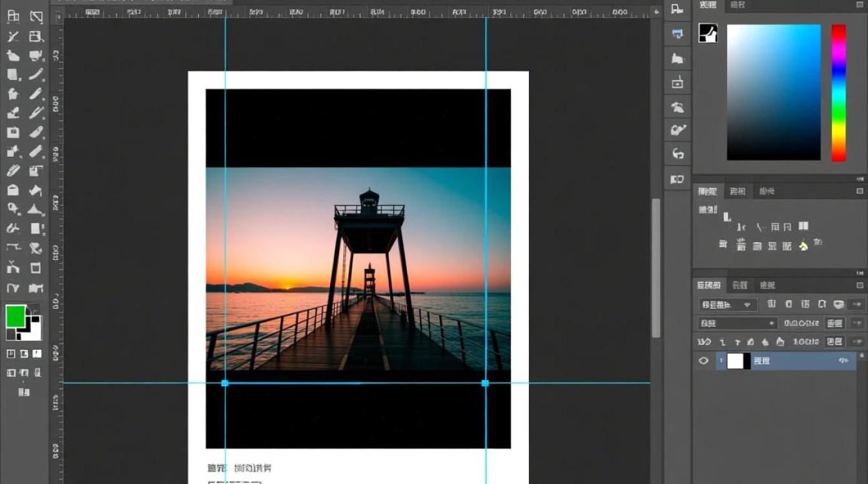Screen dimensions: 868x484
Task: Hide the layer using its eye icon
Action: pyautogui.click(x=704, y=361)
